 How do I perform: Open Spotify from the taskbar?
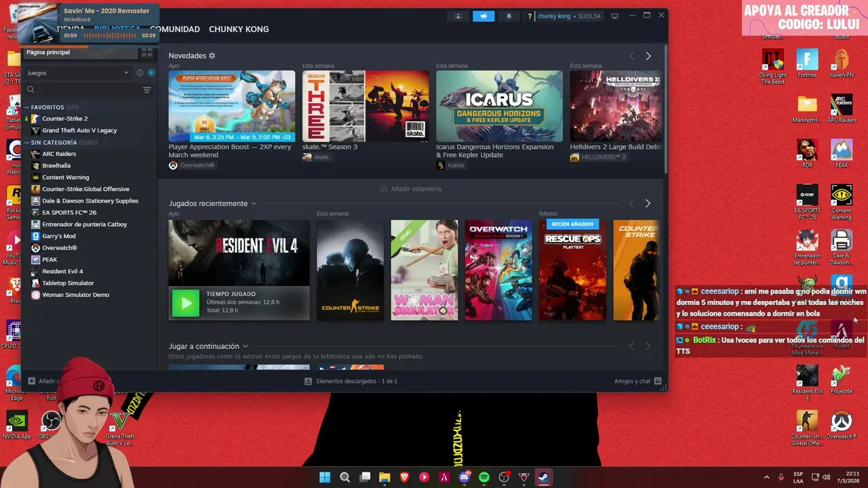(x=484, y=477)
